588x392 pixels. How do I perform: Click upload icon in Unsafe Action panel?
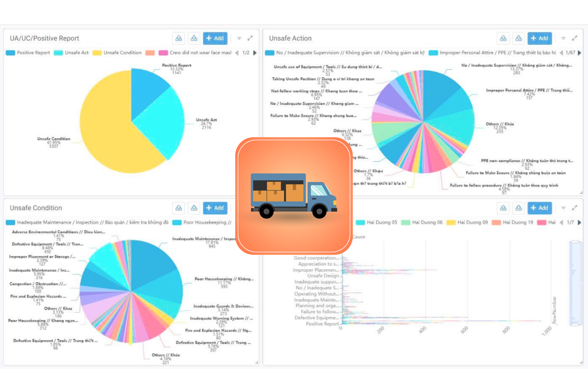[x=503, y=38]
